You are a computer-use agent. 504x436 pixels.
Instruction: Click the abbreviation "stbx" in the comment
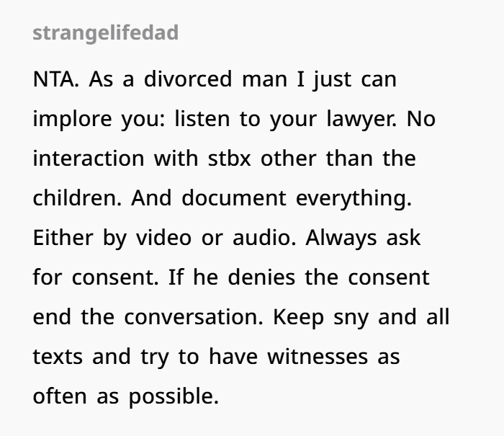pos(229,159)
